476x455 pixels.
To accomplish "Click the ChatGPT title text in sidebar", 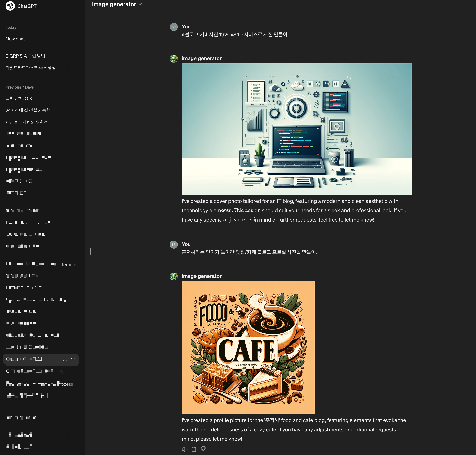I will [27, 6].
